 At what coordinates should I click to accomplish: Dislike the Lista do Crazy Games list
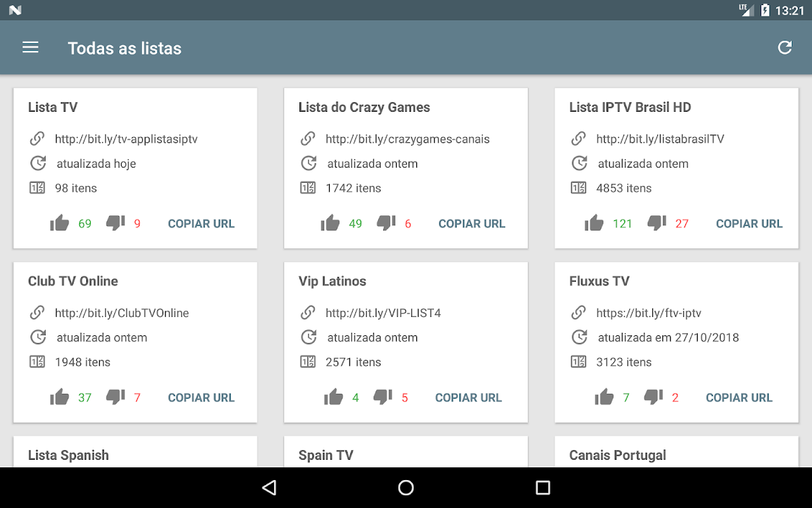point(386,223)
